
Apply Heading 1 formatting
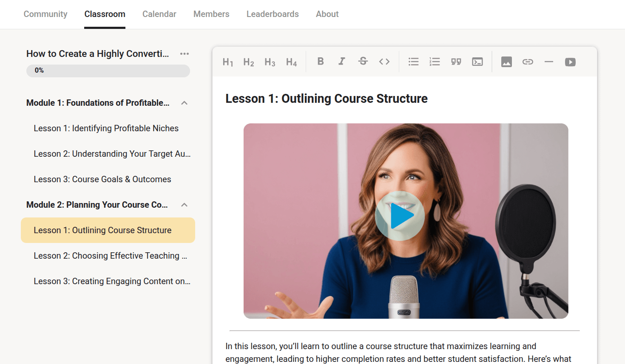coord(227,62)
